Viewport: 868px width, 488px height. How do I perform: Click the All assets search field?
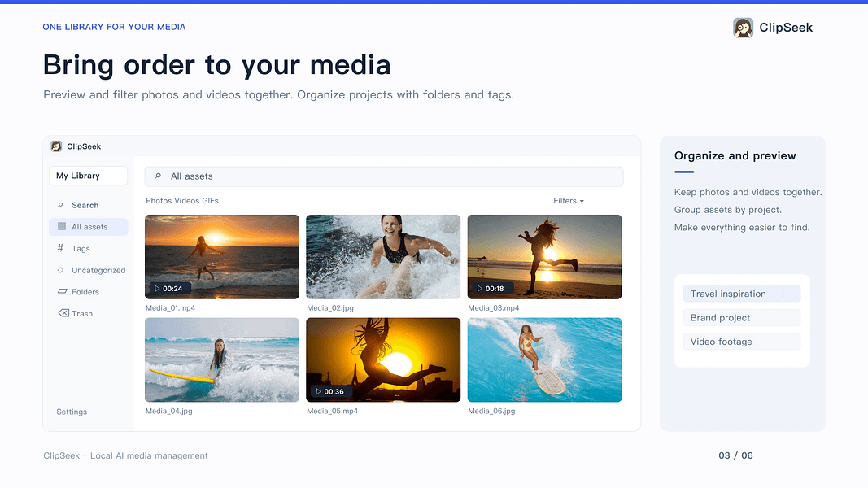(384, 176)
